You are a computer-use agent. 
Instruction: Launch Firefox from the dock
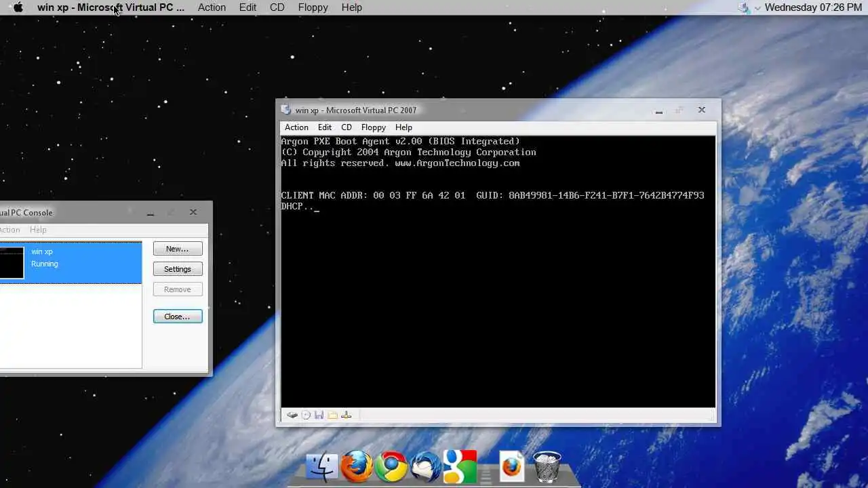point(357,467)
